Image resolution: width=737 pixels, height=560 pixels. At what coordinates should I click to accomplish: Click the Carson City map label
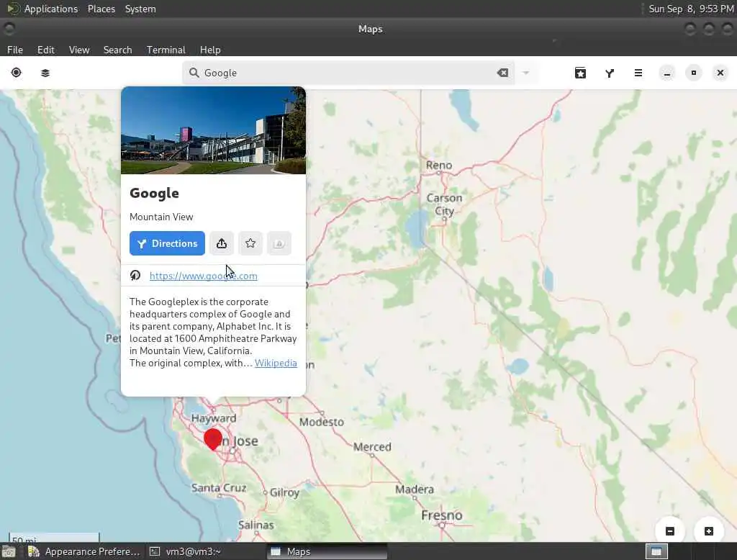pos(444,204)
